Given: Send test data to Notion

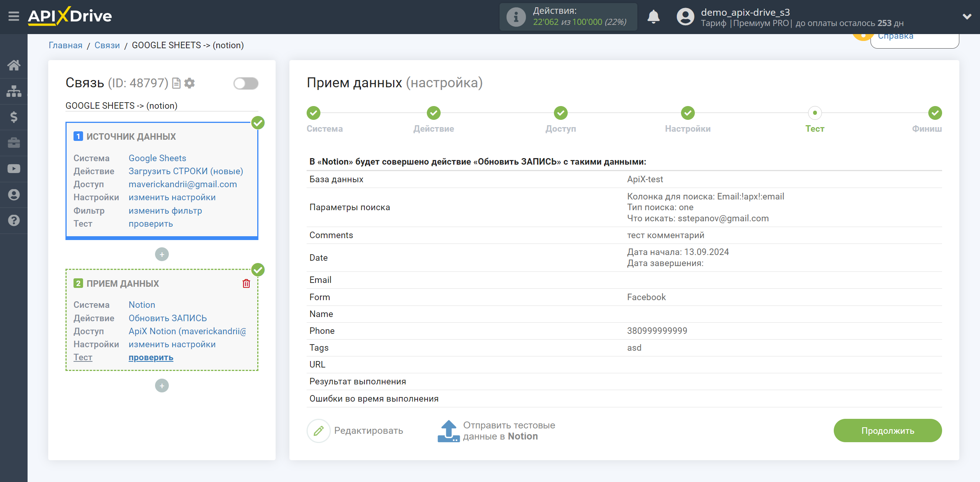Looking at the screenshot, I should pyautogui.click(x=497, y=431).
